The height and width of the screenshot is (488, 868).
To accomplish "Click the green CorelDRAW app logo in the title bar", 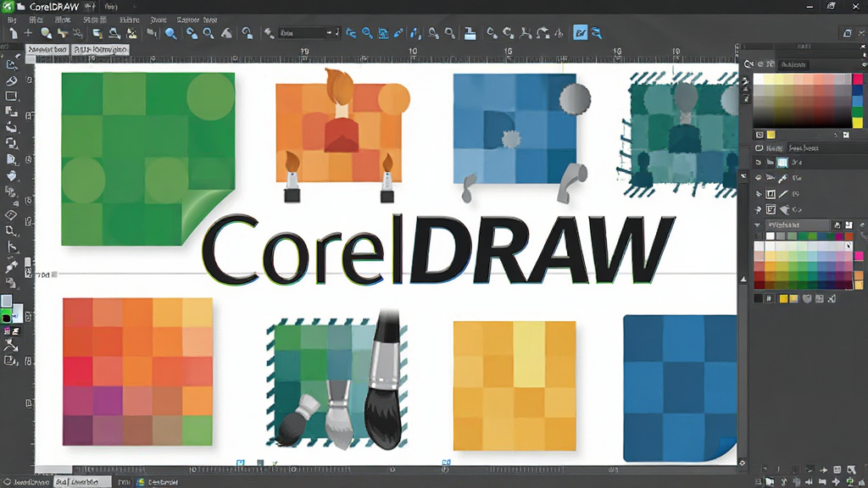I will (x=8, y=7).
